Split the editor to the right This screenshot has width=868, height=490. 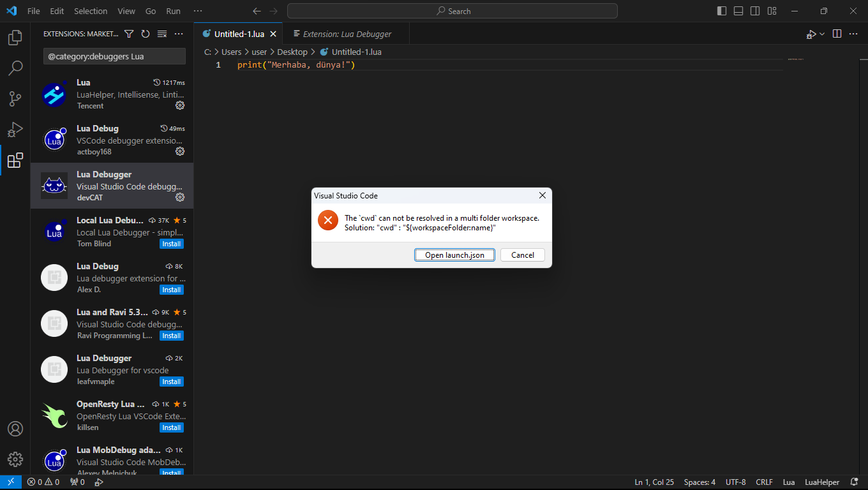(837, 34)
